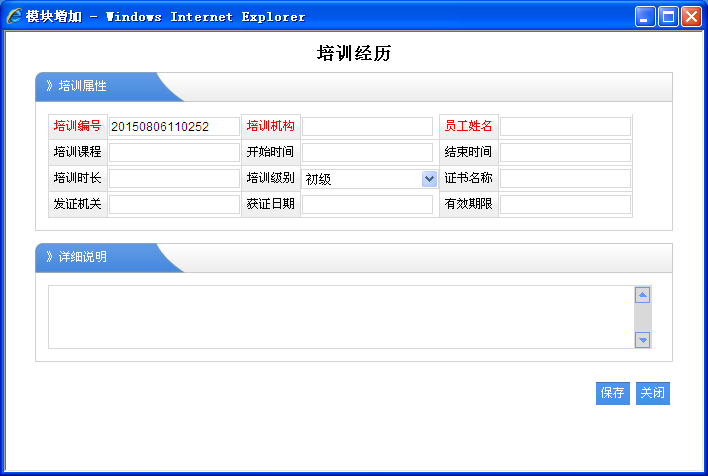Screen dimensions: 708x476
Task: Click the scroll up arrow in description box
Action: click(643, 295)
